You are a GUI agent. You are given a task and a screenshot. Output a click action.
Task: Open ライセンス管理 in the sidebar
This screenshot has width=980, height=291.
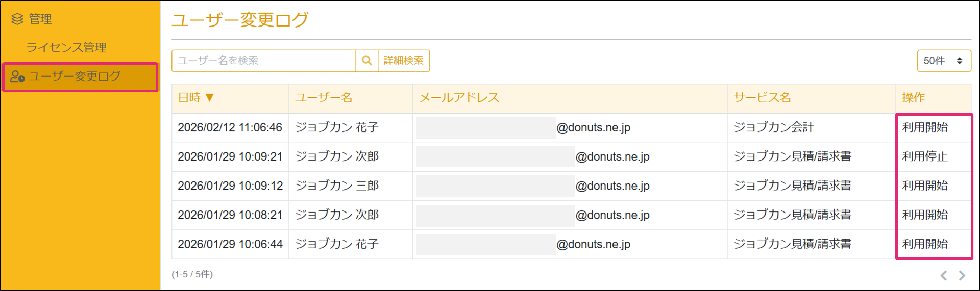click(66, 47)
